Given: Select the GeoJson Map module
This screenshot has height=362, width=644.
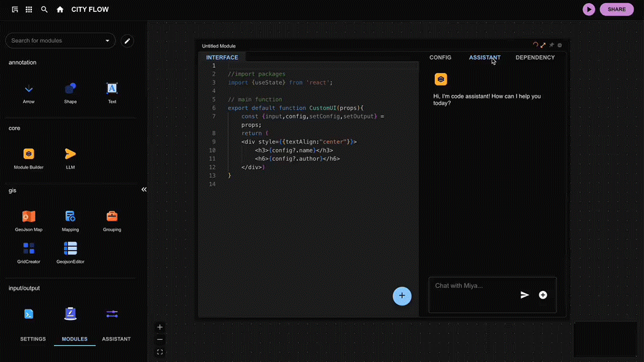Looking at the screenshot, I should pos(29,221).
